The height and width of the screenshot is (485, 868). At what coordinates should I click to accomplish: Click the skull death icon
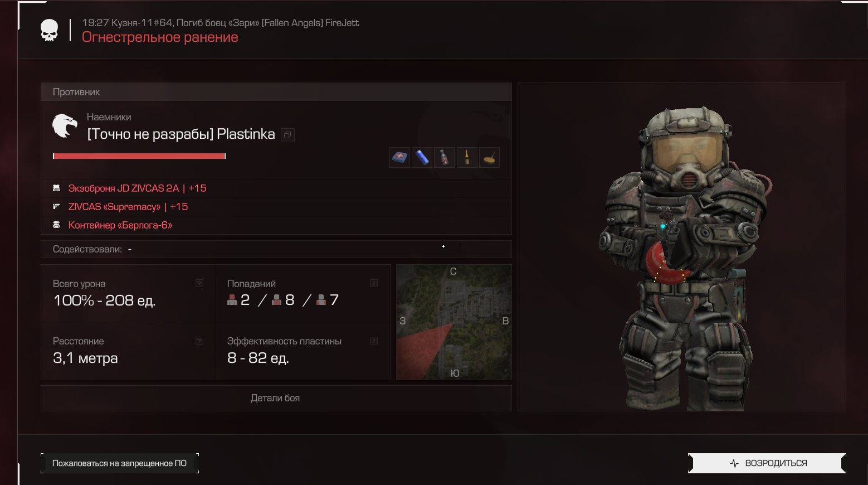point(50,30)
